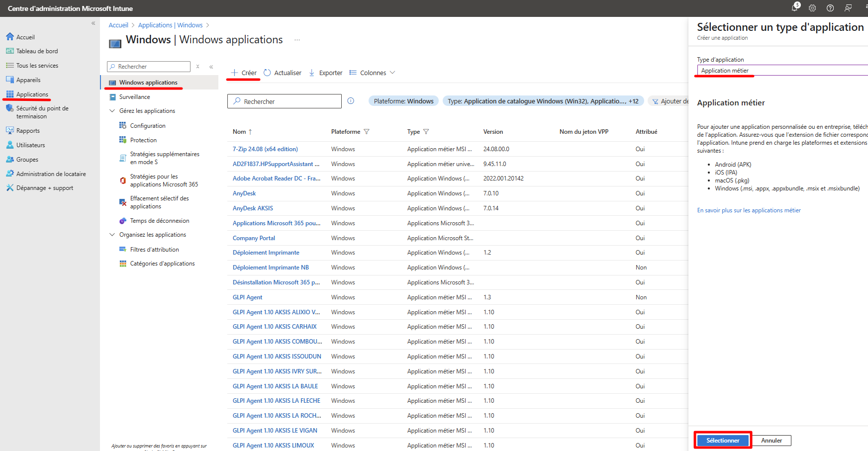Viewport: 868px width, 451px height.
Task: Clear the submenu search with the X icon
Action: pyautogui.click(x=197, y=66)
